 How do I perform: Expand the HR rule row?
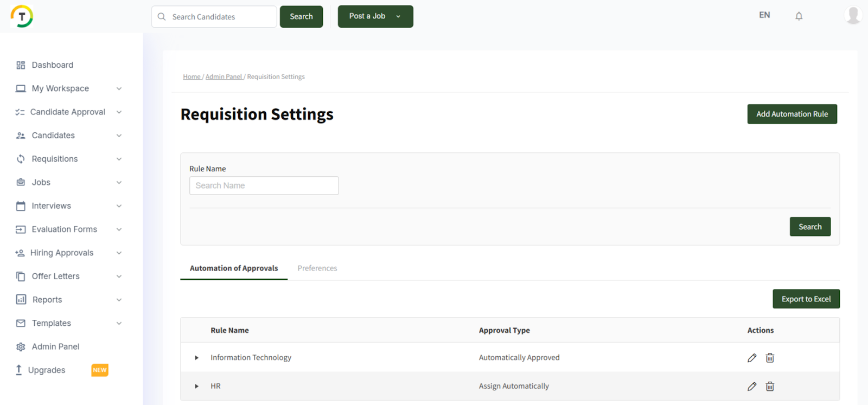tap(196, 387)
